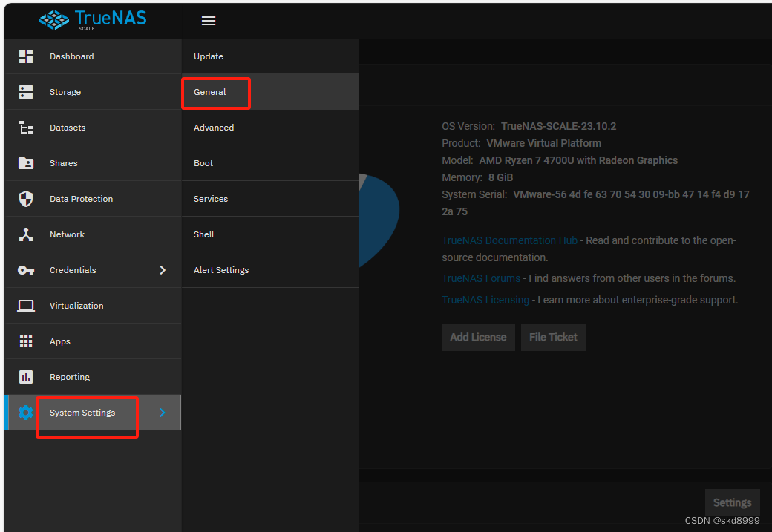Viewport: 772px width, 532px height.
Task: Click the File Ticket button
Action: (x=554, y=338)
